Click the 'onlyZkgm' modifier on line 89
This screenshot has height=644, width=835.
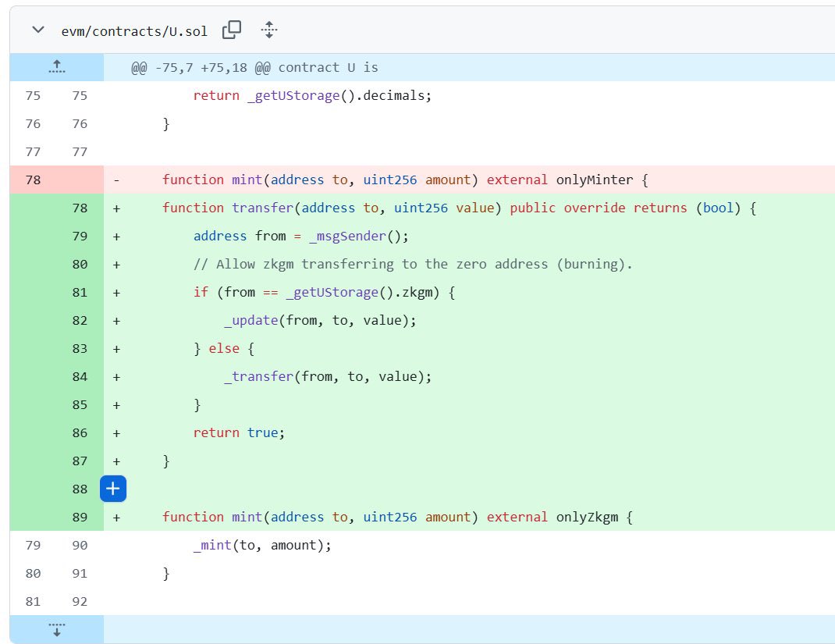coord(588,518)
